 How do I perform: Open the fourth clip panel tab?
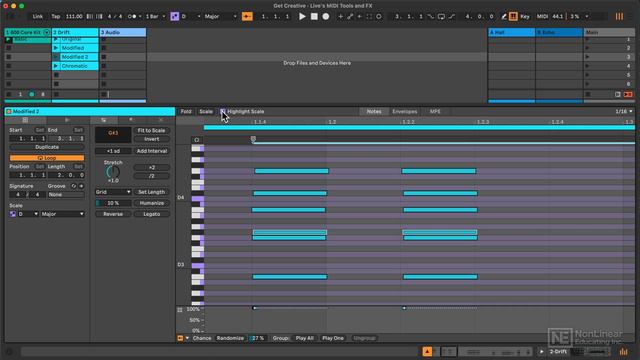tap(131, 120)
